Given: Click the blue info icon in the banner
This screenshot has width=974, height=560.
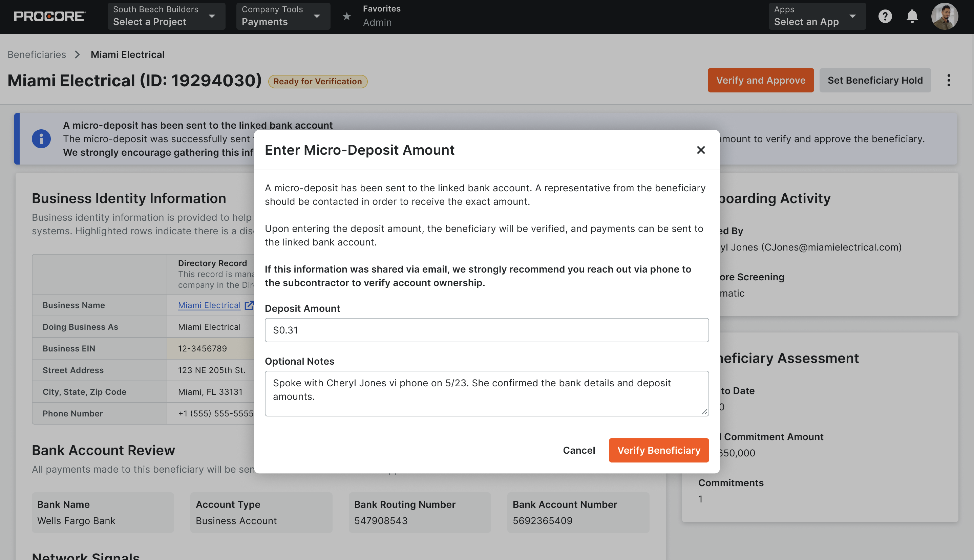Looking at the screenshot, I should click(41, 139).
